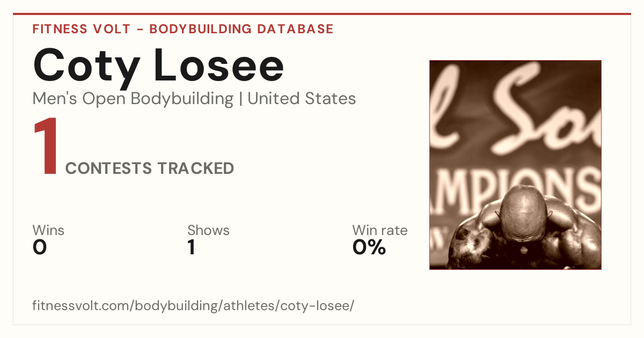Click the Win rate stat label
644x338 pixels.
click(x=379, y=230)
